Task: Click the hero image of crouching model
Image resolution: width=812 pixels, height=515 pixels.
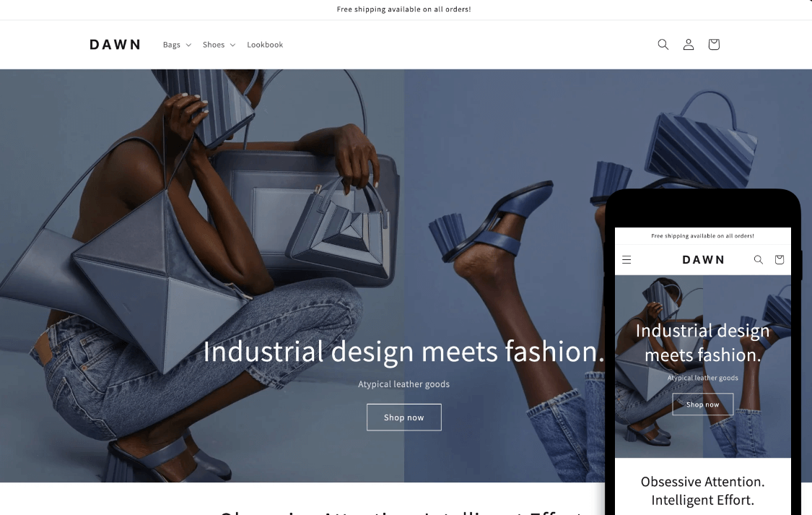Action: (202, 276)
